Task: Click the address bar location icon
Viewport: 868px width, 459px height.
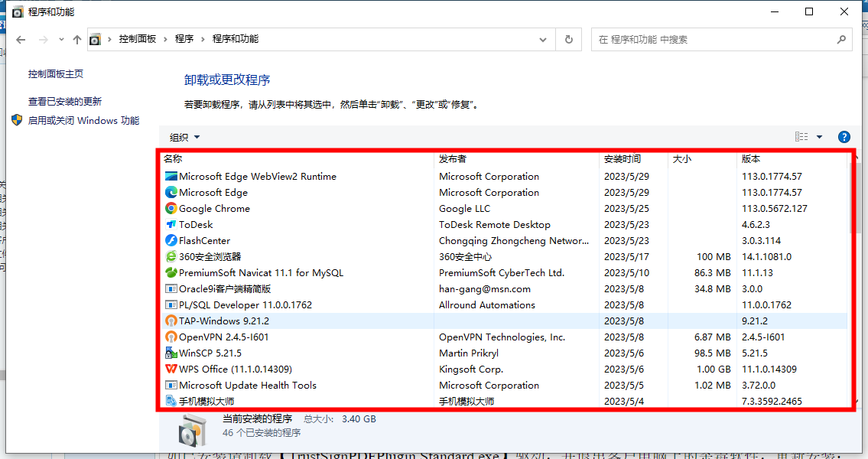Action: (96, 39)
